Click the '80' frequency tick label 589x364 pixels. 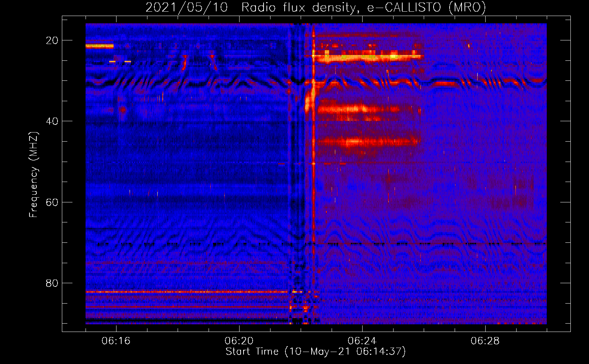[x=52, y=283]
